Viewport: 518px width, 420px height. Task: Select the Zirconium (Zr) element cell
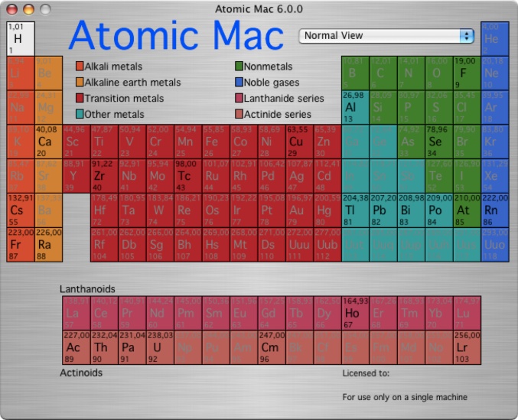(104, 176)
